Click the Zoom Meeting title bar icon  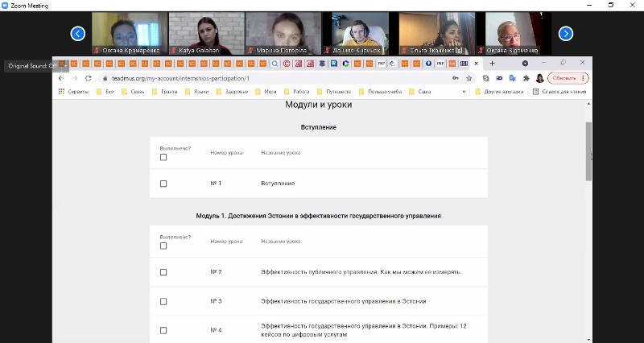(5, 6)
